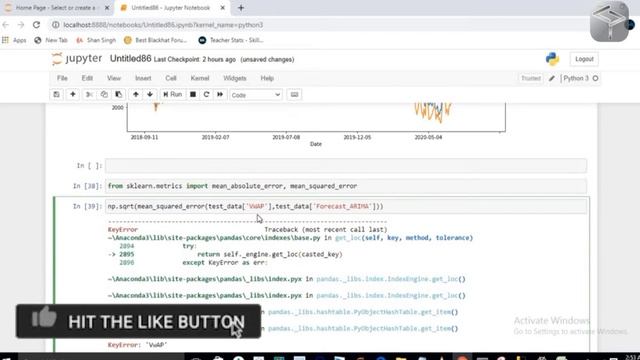Click the 2018-09-11 date tick label on the chart
This screenshot has width=640, height=360.
pyautogui.click(x=144, y=138)
